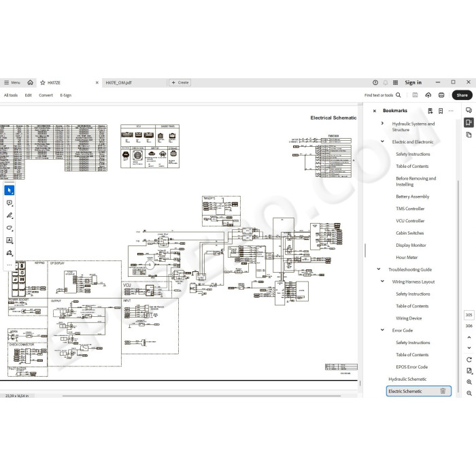Switch to the HXI7E_OM.pdf tab
476x476 pixels.
click(x=118, y=82)
